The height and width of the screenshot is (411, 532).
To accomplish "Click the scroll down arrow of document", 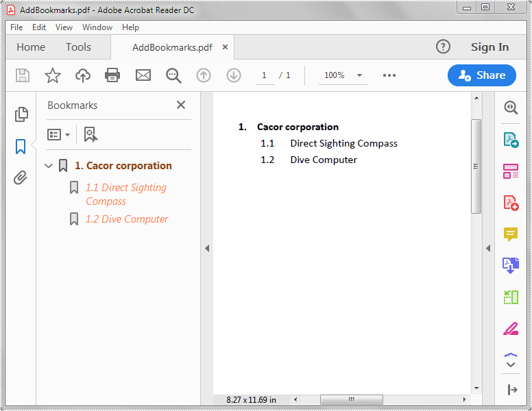I will 476,388.
